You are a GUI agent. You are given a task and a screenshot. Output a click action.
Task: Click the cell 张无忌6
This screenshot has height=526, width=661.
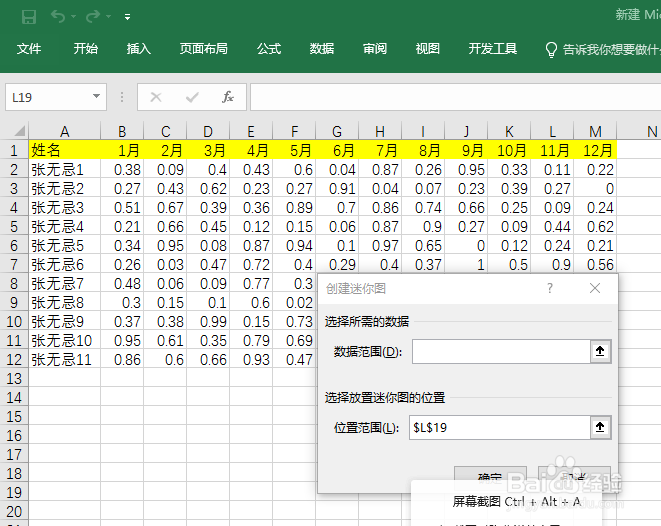click(64, 264)
